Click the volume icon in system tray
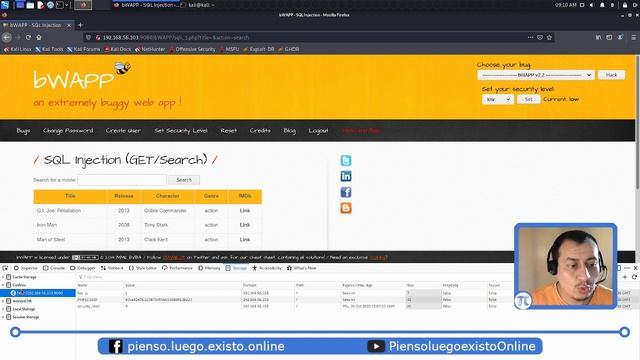This screenshot has height=360, width=640. click(x=592, y=5)
